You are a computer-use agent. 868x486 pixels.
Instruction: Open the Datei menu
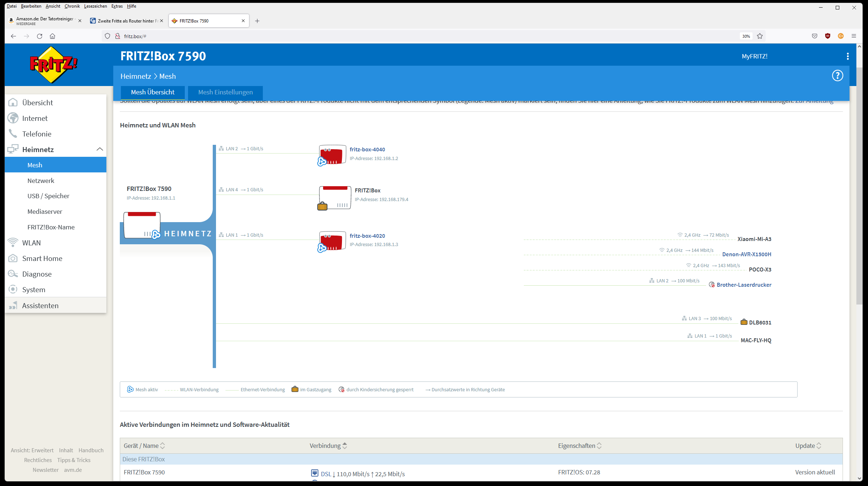[12, 6]
